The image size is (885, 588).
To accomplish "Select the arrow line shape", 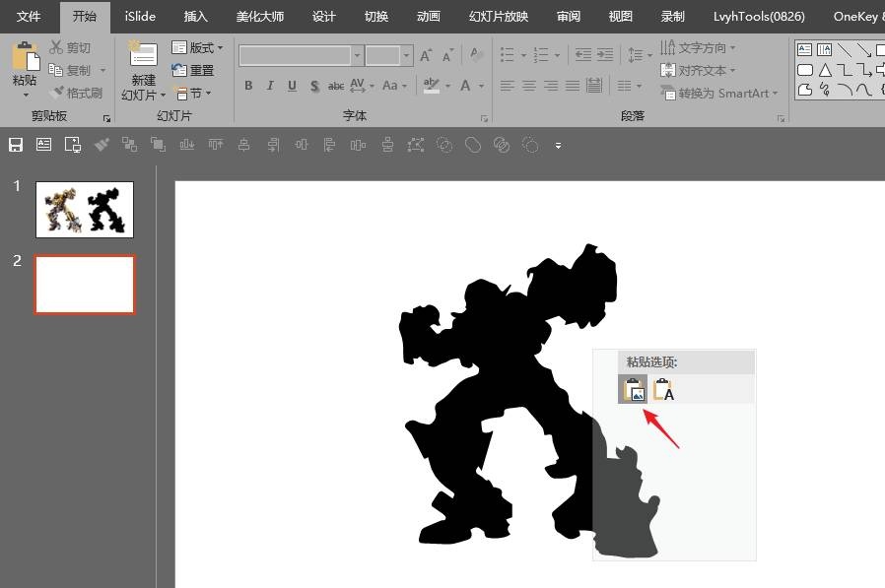I will coord(863,49).
